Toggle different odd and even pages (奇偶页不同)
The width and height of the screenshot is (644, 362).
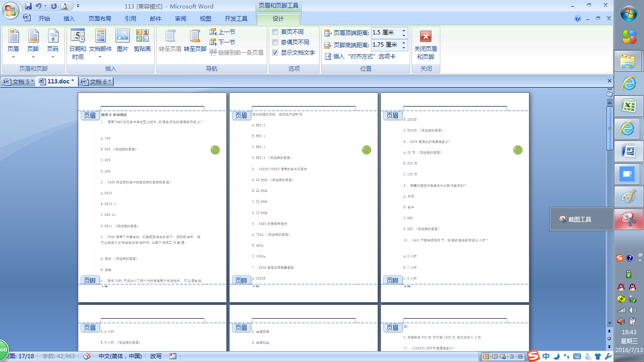click(x=275, y=42)
